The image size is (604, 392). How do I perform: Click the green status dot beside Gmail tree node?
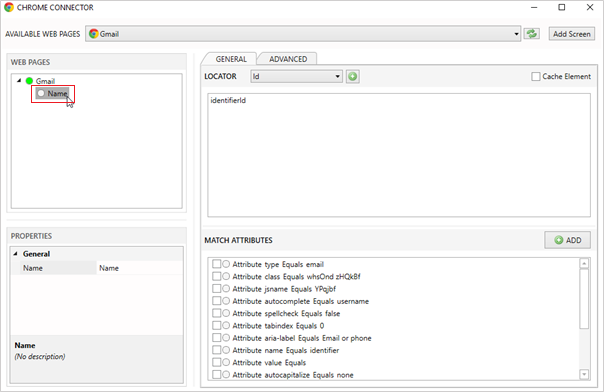[x=29, y=81]
